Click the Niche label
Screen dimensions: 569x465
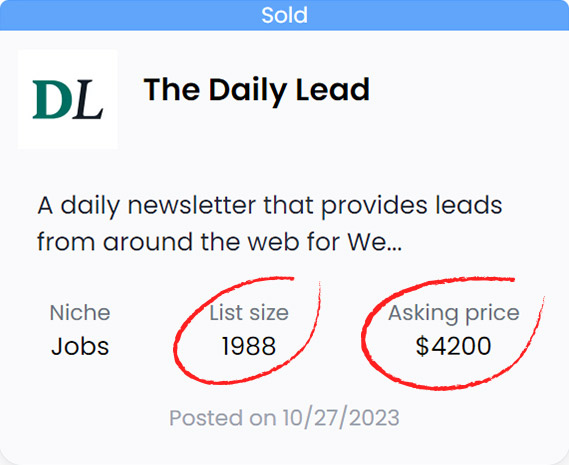80,313
